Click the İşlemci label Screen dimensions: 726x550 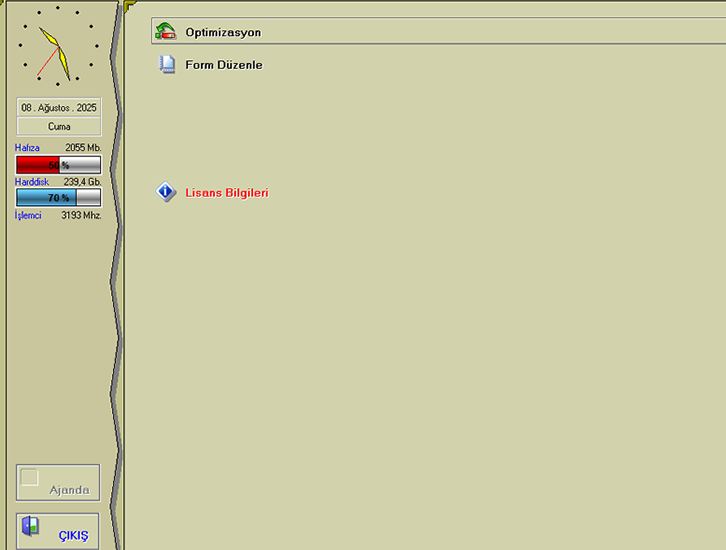(x=28, y=215)
